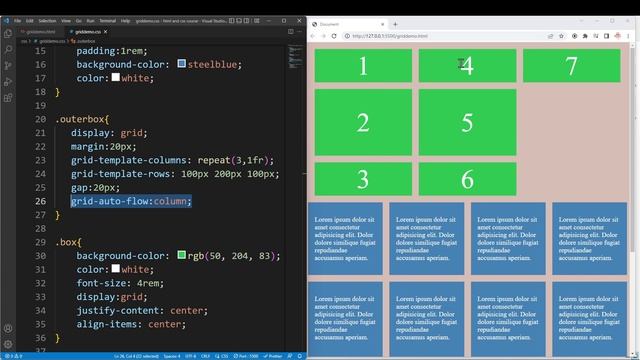The image size is (640, 360).
Task: Open Chrome three-dot menu
Action: click(x=628, y=36)
